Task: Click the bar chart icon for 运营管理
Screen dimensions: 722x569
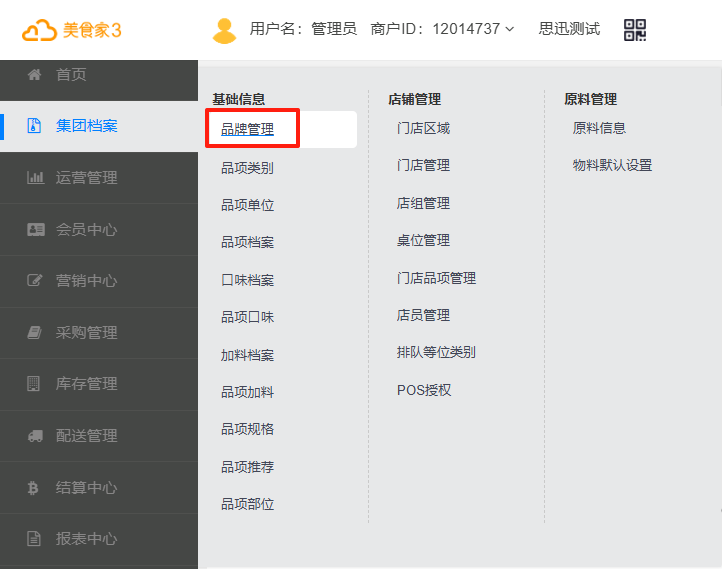Action: point(35,178)
